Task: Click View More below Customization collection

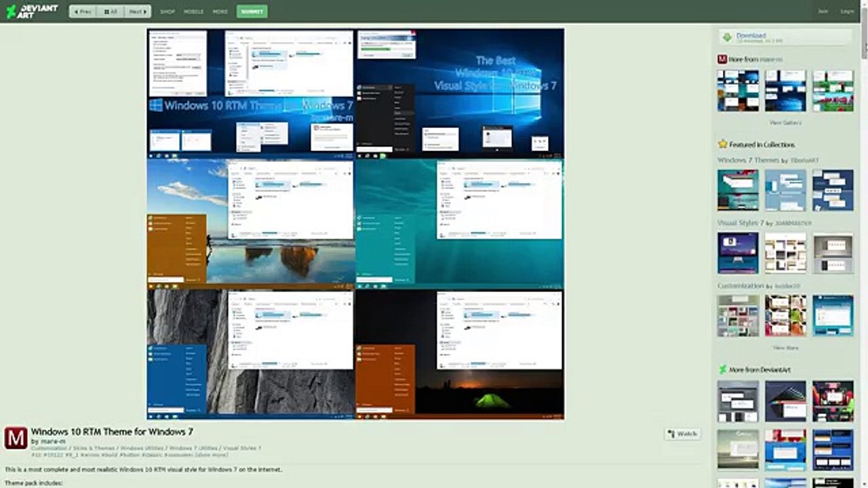Action: [x=785, y=348]
